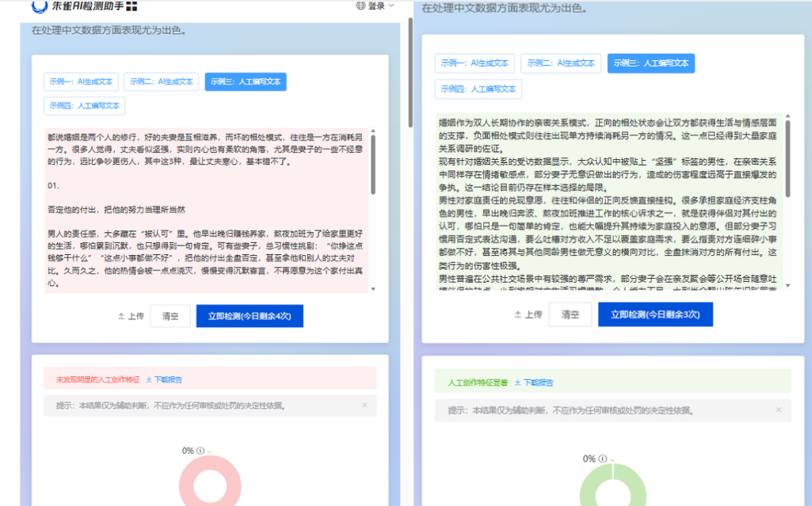Click download icon beside 人工创作特征显著
812x506 pixels.
tap(517, 382)
